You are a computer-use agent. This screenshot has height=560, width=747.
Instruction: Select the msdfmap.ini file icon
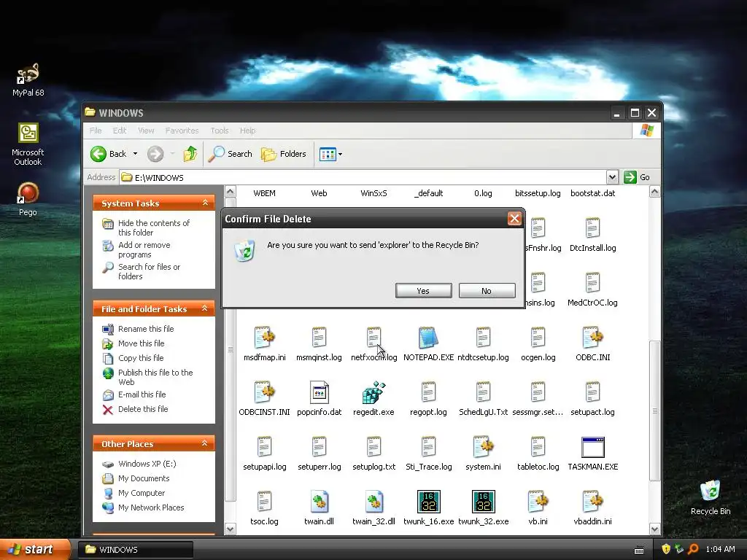[264, 338]
